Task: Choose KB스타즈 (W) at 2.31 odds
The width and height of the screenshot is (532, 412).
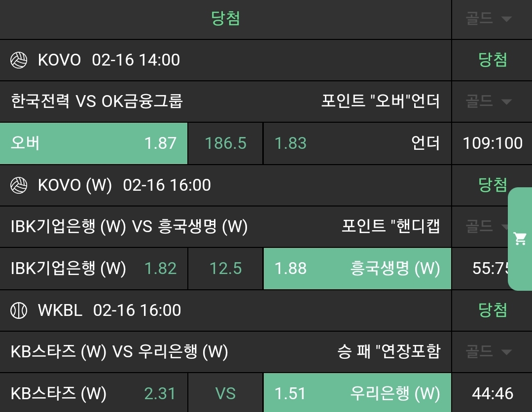Action: coord(94,394)
